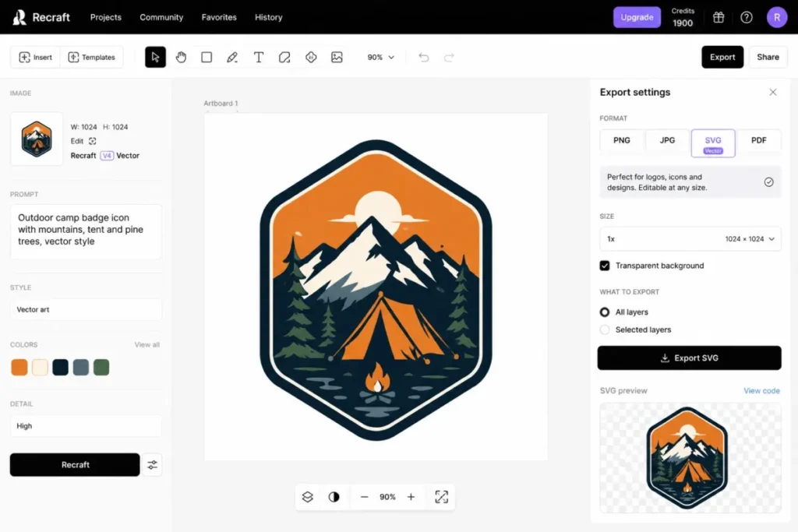Image resolution: width=798 pixels, height=532 pixels.
Task: Click the Export SVG download button
Action: point(689,358)
